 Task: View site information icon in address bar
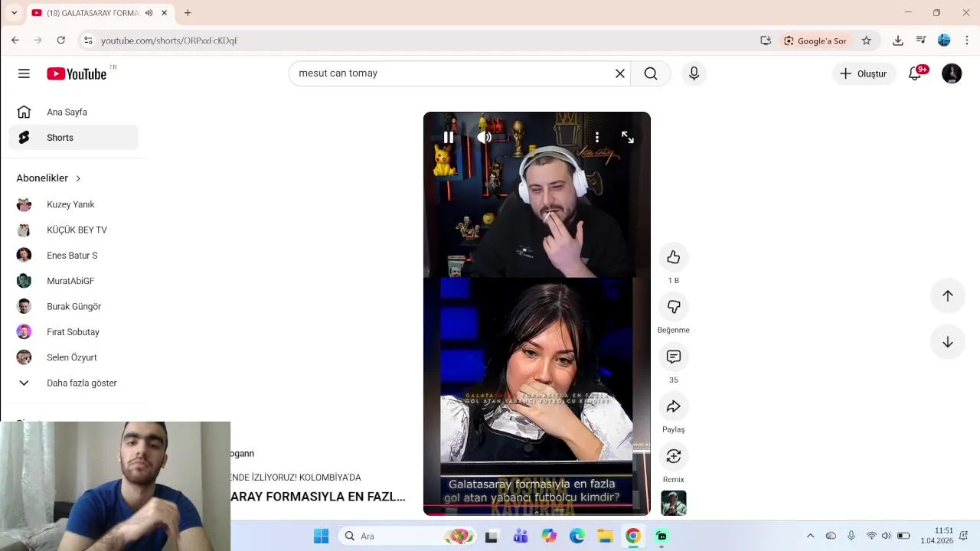click(88, 41)
